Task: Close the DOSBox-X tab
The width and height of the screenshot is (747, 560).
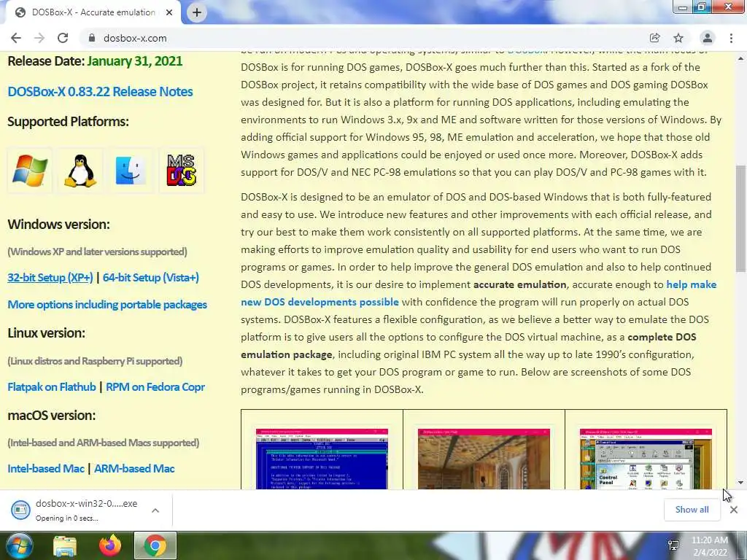Action: click(169, 12)
